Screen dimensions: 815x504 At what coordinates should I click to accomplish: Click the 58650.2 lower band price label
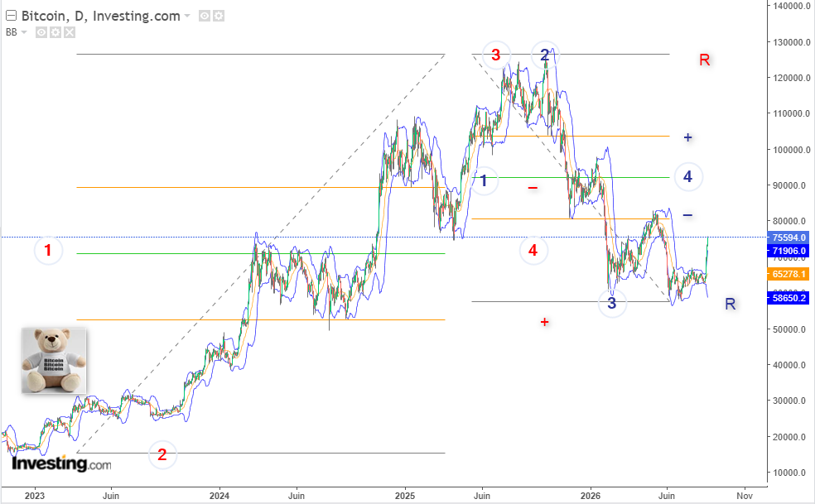[x=788, y=298]
